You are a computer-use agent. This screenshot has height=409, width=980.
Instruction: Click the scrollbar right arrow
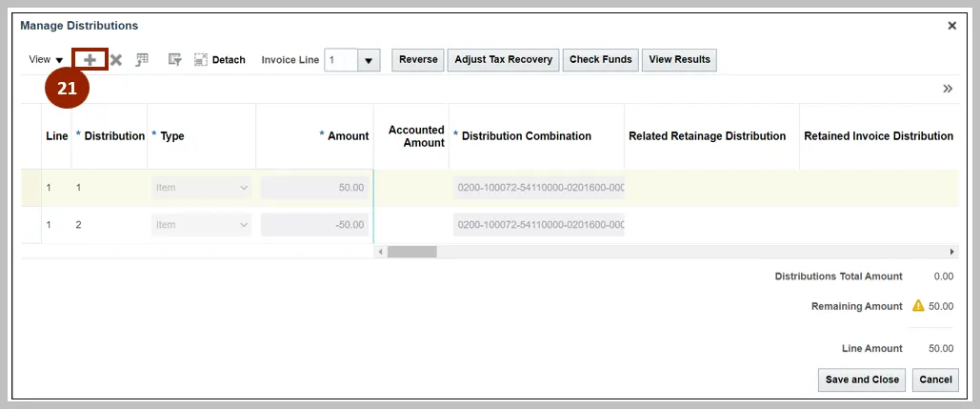[x=951, y=252]
